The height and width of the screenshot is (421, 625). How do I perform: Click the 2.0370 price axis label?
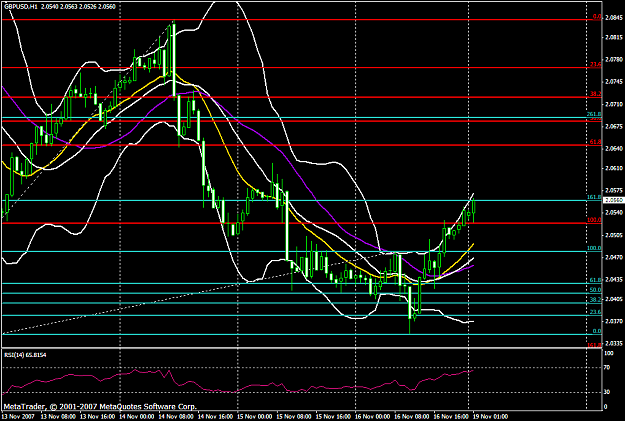614,321
